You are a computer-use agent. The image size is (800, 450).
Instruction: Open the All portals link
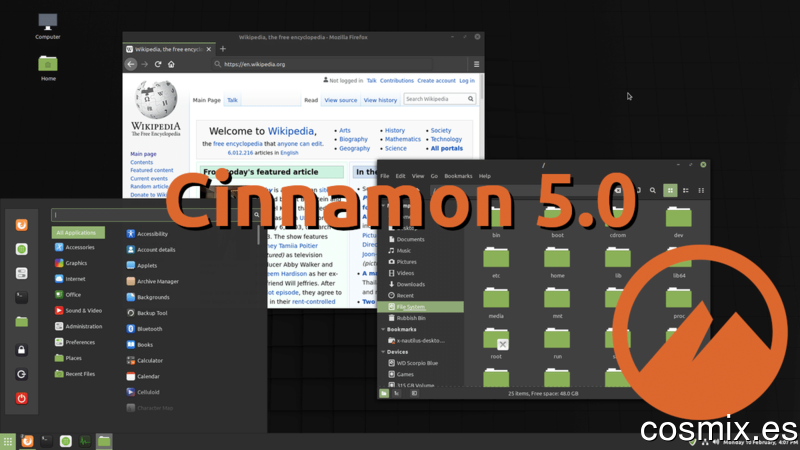click(446, 148)
